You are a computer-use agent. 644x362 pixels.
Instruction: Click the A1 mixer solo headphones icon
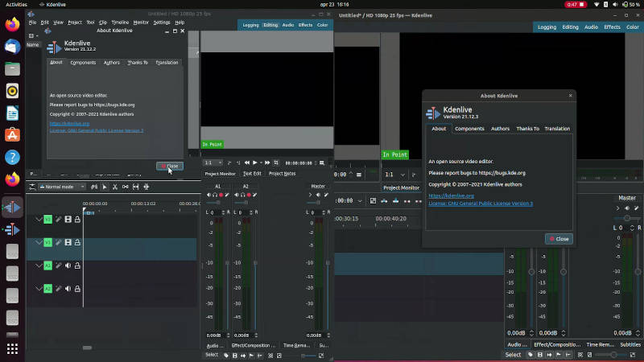click(215, 195)
